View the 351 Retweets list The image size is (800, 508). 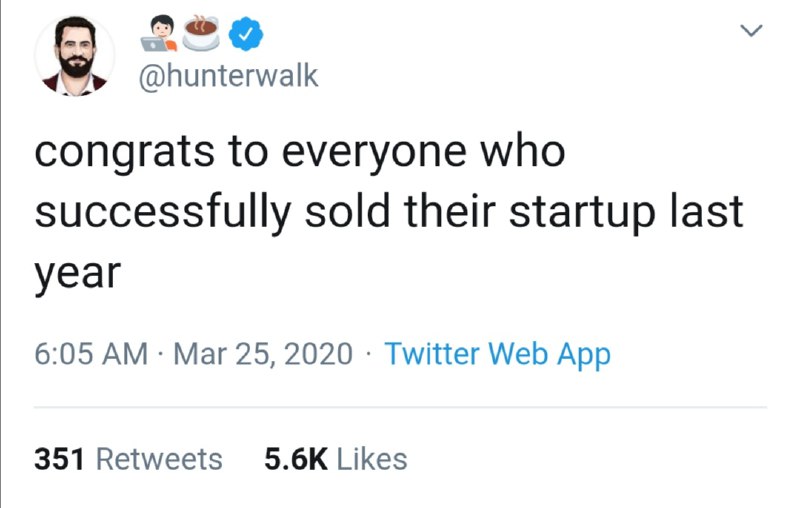(x=128, y=459)
